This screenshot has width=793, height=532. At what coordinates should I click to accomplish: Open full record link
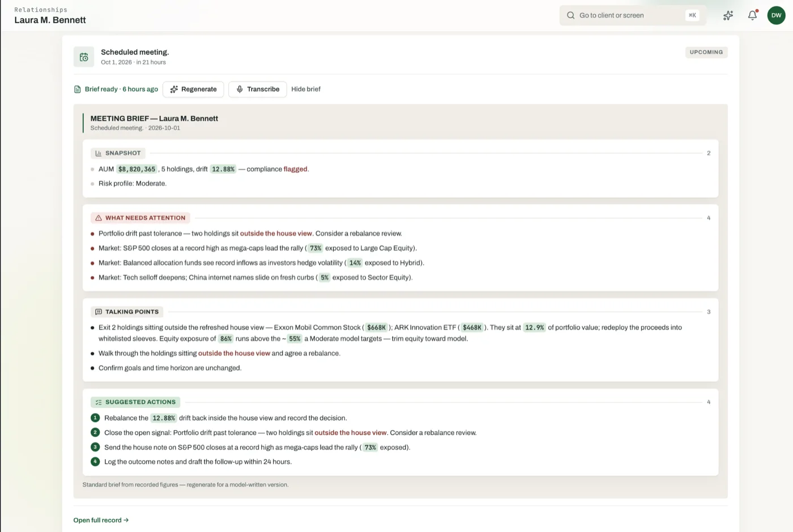point(101,520)
